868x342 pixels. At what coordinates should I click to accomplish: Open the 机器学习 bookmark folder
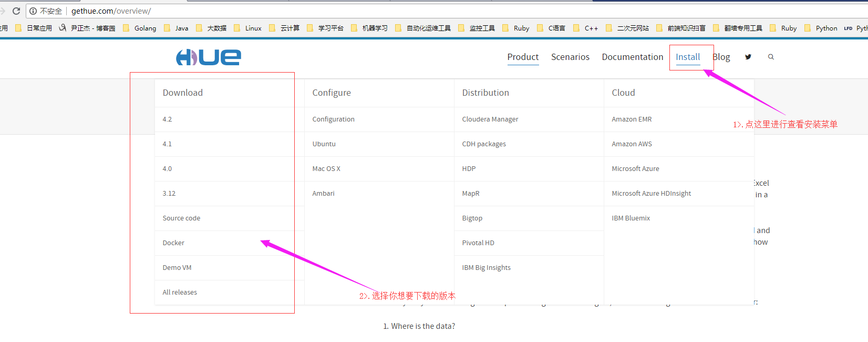point(369,28)
